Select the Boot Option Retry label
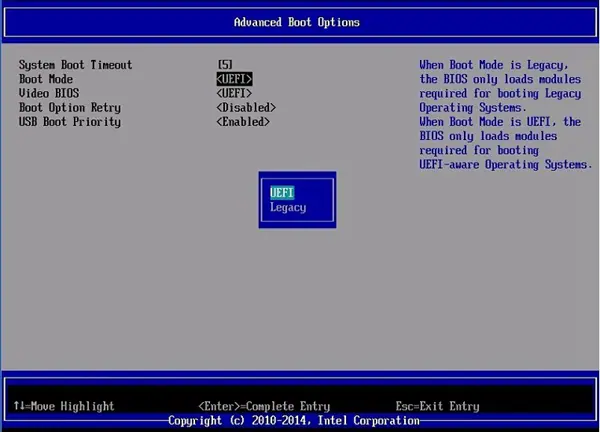600x432 pixels. 70,108
